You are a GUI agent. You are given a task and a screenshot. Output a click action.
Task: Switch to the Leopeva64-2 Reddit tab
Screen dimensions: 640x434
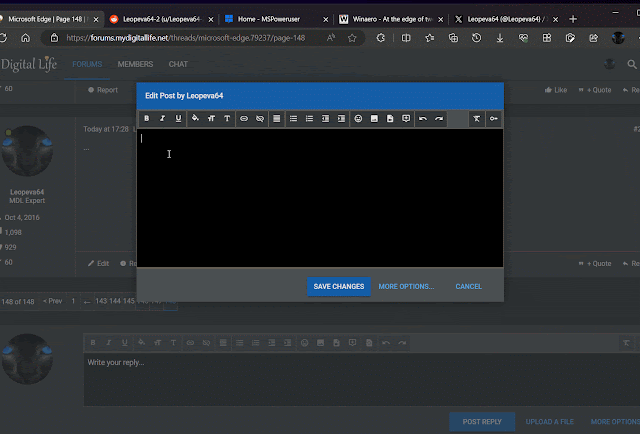(x=162, y=19)
